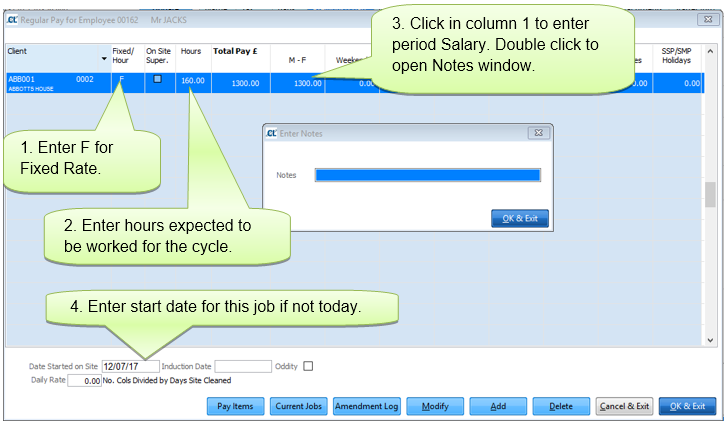
Task: Toggle the On Site Super checkbox for ABB001
Action: pyautogui.click(x=158, y=79)
